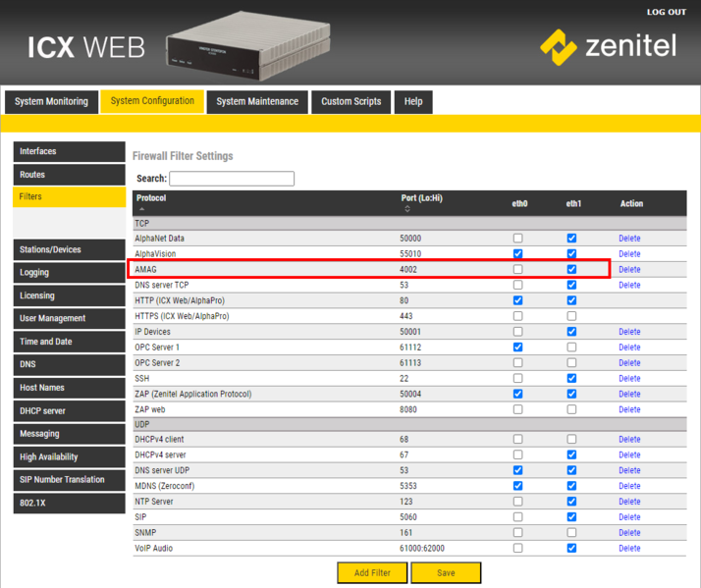The width and height of the screenshot is (701, 588).
Task: Uncheck eth1 for NTP Server
Action: 571,502
